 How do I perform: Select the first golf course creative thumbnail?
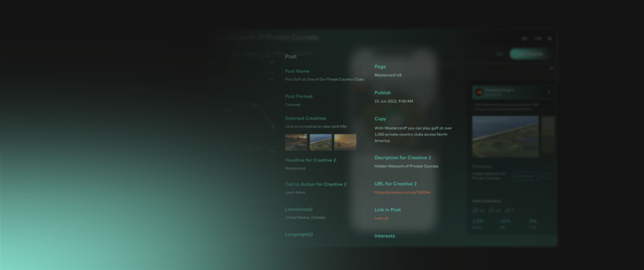296,142
